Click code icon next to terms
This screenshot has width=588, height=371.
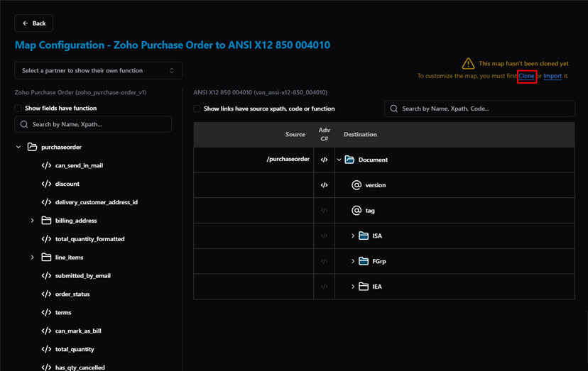coord(46,312)
